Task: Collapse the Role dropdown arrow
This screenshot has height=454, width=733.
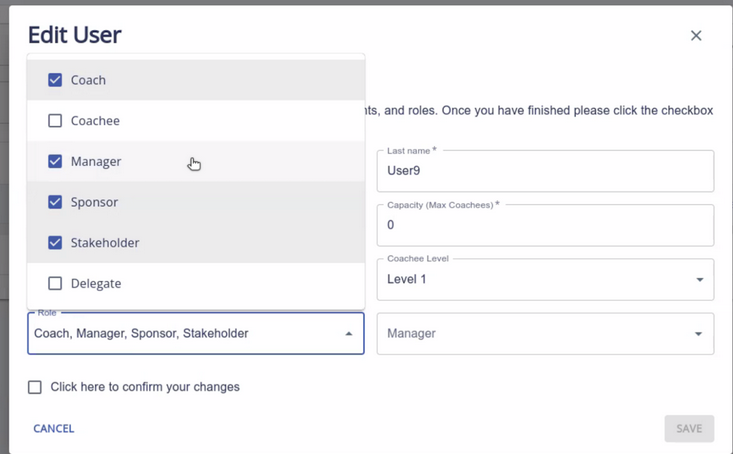Action: coord(348,334)
